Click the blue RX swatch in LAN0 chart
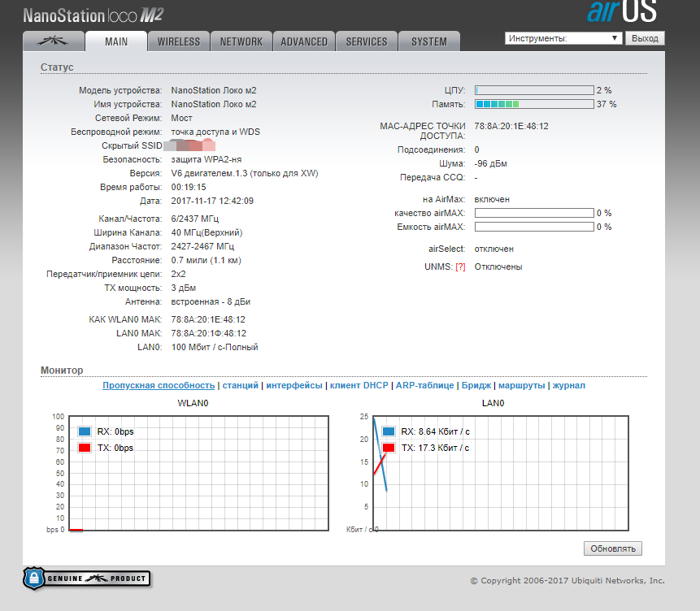This screenshot has height=611, width=700. (x=389, y=431)
